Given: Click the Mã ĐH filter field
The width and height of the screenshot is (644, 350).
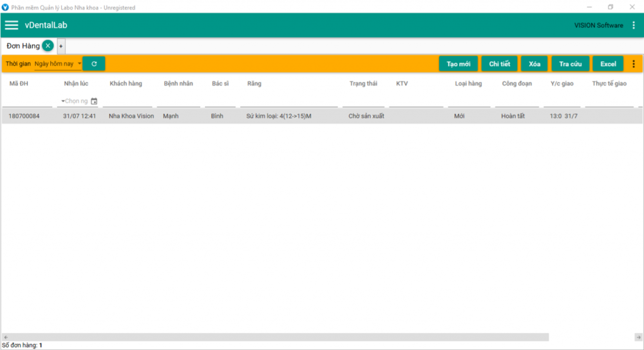Looking at the screenshot, I should pyautogui.click(x=27, y=101).
